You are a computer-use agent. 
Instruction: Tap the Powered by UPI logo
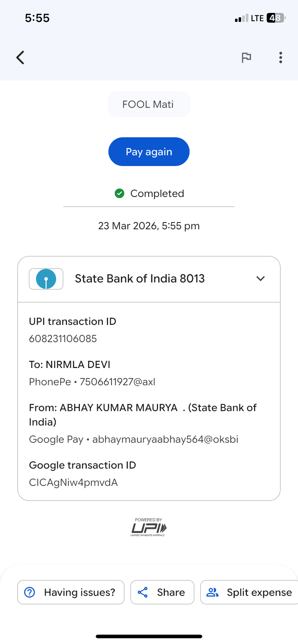pyautogui.click(x=149, y=528)
